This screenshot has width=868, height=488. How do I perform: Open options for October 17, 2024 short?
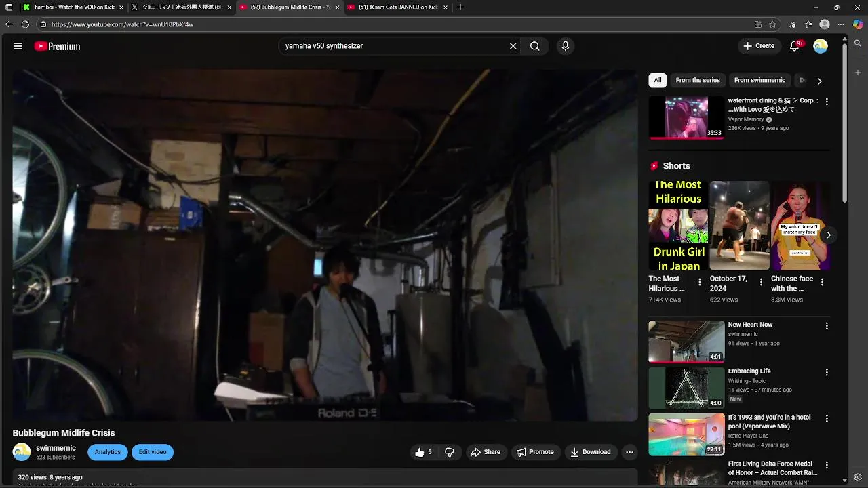point(761,282)
